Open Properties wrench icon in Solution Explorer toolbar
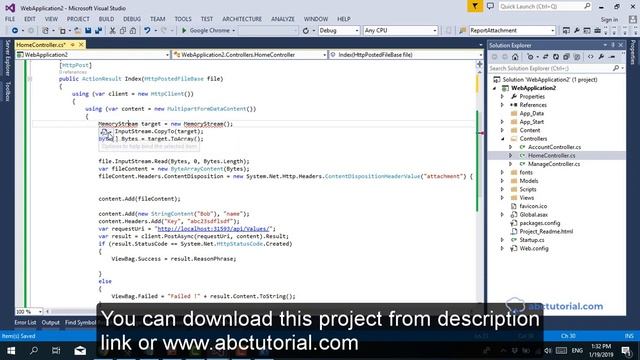The image size is (640, 360). click(x=601, y=57)
